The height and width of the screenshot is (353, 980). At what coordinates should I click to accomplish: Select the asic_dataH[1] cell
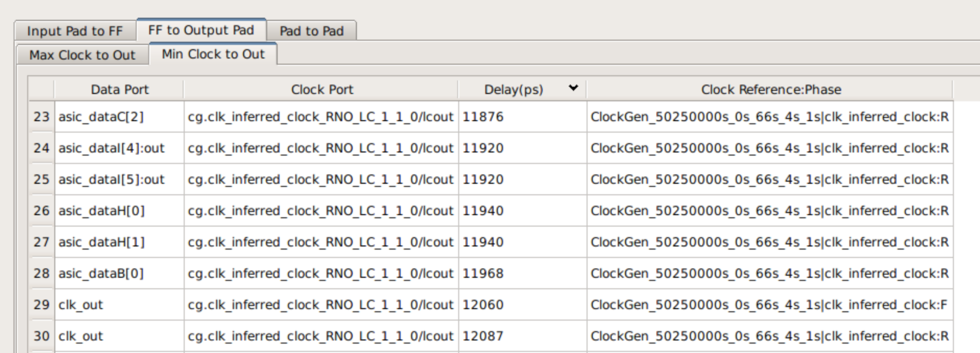point(119,242)
